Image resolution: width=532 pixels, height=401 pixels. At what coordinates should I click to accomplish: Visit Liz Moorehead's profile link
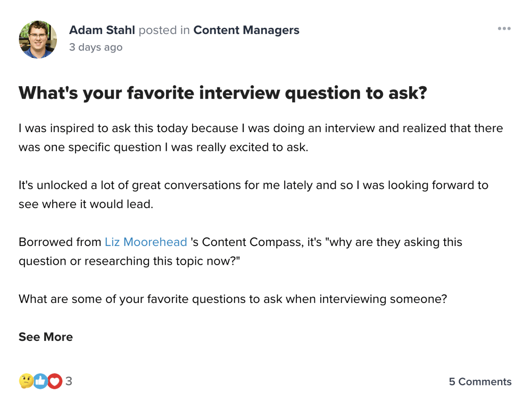tap(146, 242)
